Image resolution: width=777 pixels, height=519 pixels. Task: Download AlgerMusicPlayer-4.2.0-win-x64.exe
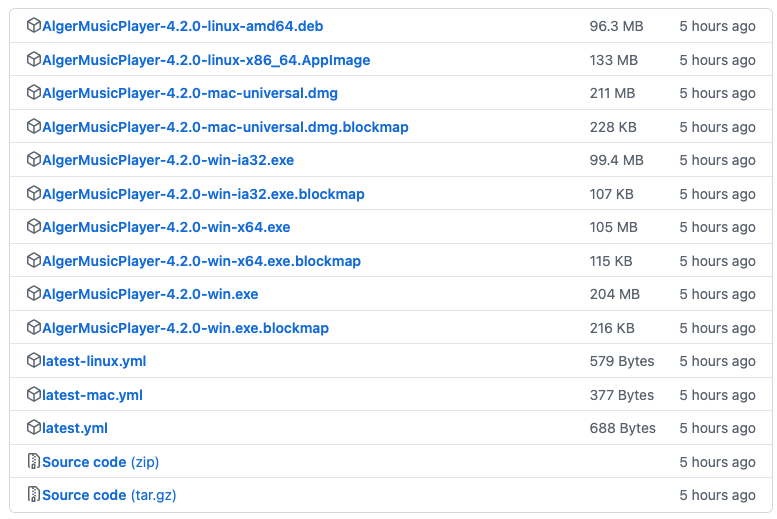coord(166,227)
